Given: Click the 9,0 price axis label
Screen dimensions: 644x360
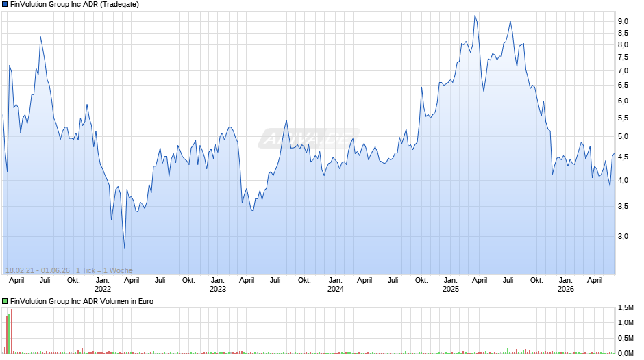Looking at the screenshot, I should coord(623,21).
